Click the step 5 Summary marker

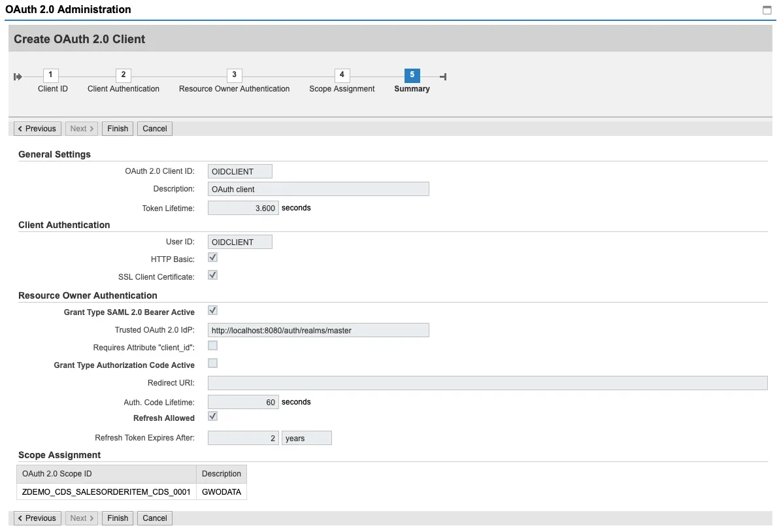tap(412, 75)
